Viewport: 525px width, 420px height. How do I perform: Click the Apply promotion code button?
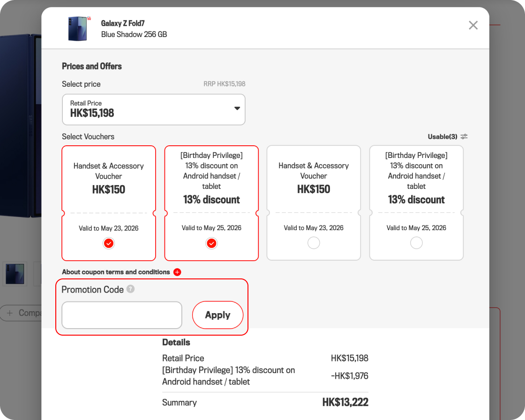(217, 315)
